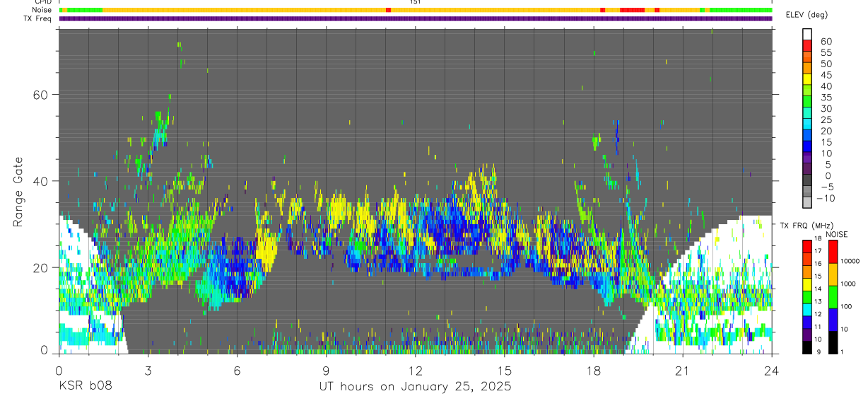
Task: Click the 3 tick label on time axis
Action: (x=148, y=371)
